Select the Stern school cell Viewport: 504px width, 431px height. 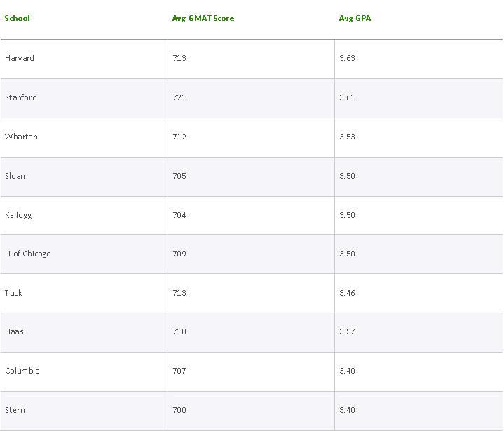coord(15,410)
